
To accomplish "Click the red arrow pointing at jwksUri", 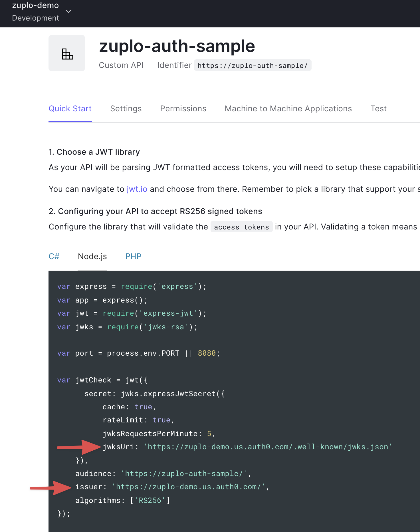I will click(79, 447).
